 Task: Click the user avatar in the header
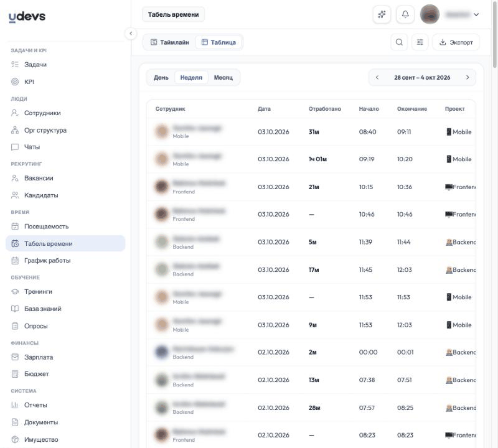(430, 14)
